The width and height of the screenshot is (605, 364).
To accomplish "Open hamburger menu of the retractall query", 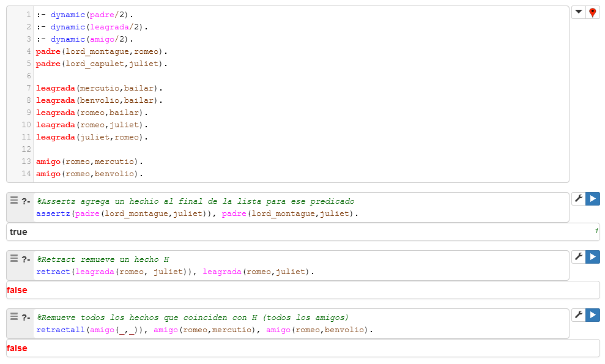I will click(x=14, y=317).
